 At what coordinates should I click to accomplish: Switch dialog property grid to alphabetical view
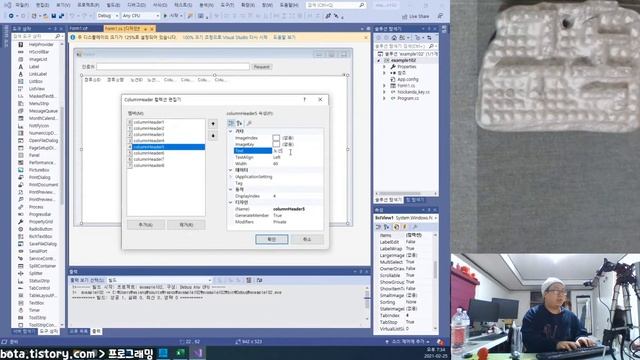click(x=239, y=123)
